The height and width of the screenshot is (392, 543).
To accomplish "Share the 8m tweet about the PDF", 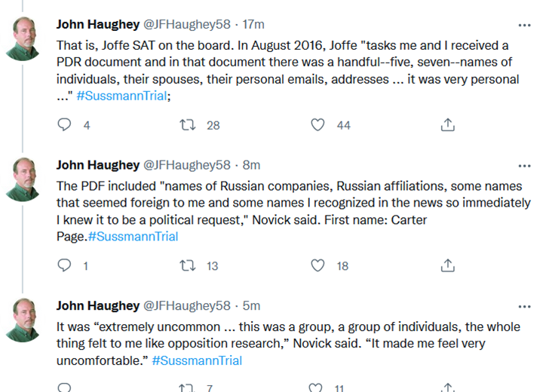I will [447, 265].
